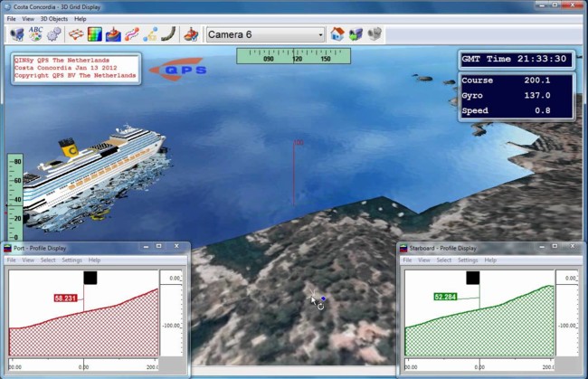The height and width of the screenshot is (379, 588).
Task: Open Settings menu in Starboard Profile Display
Action: [468, 260]
